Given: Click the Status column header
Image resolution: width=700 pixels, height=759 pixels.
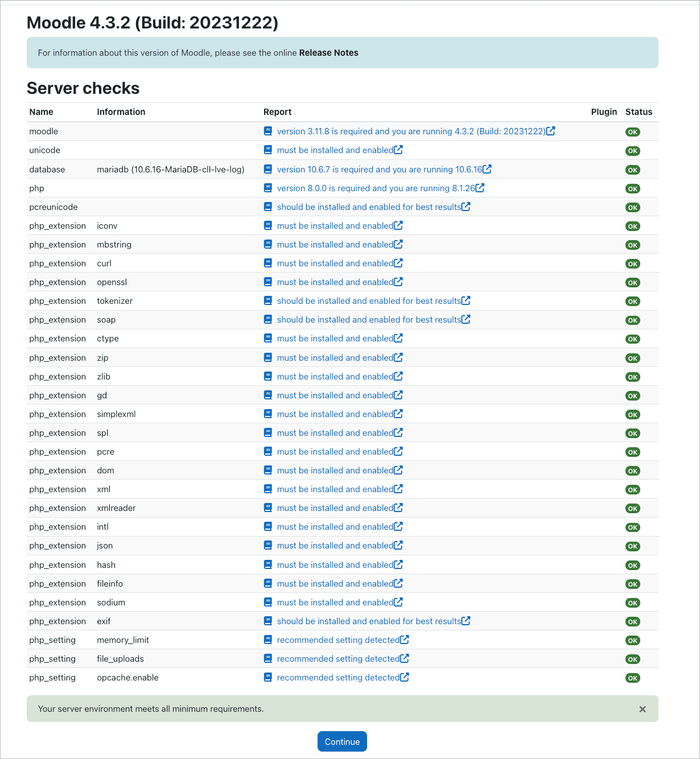Looking at the screenshot, I should 639,112.
